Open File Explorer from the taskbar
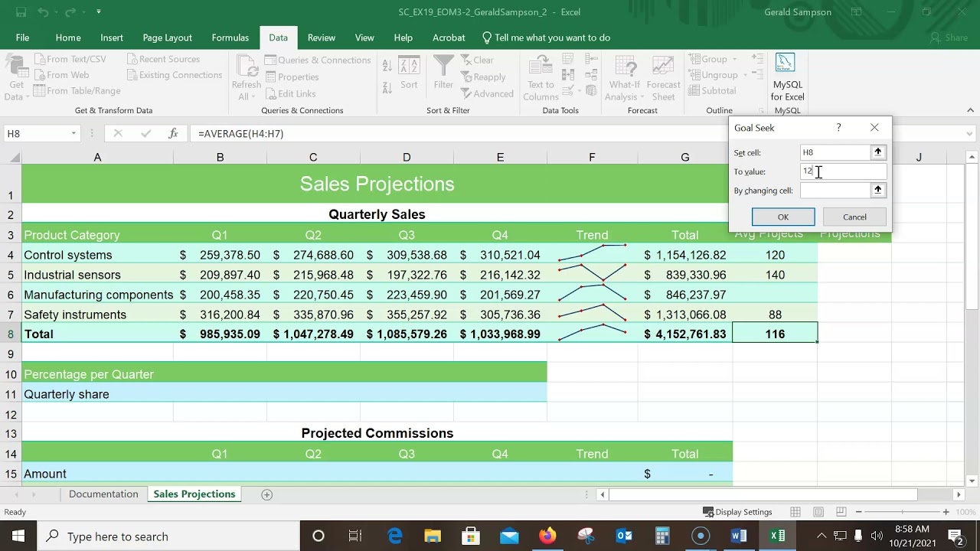This screenshot has width=980, height=551. click(433, 536)
